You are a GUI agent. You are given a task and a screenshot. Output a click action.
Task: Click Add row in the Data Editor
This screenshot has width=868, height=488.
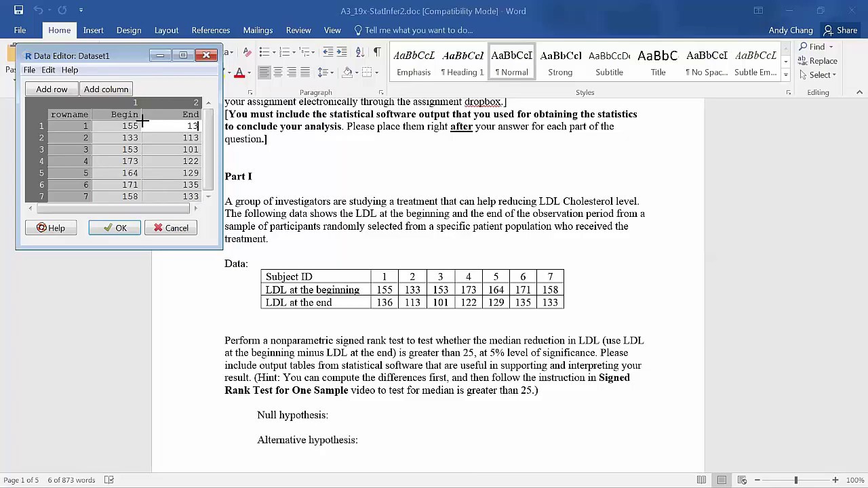point(52,89)
